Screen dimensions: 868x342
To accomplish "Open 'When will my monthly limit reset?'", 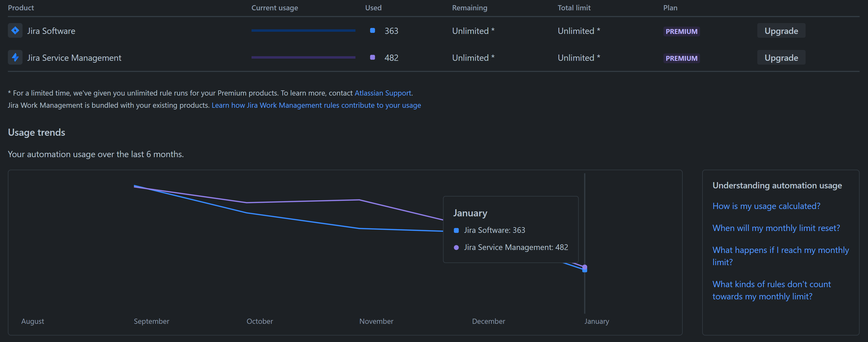I will click(x=776, y=228).
